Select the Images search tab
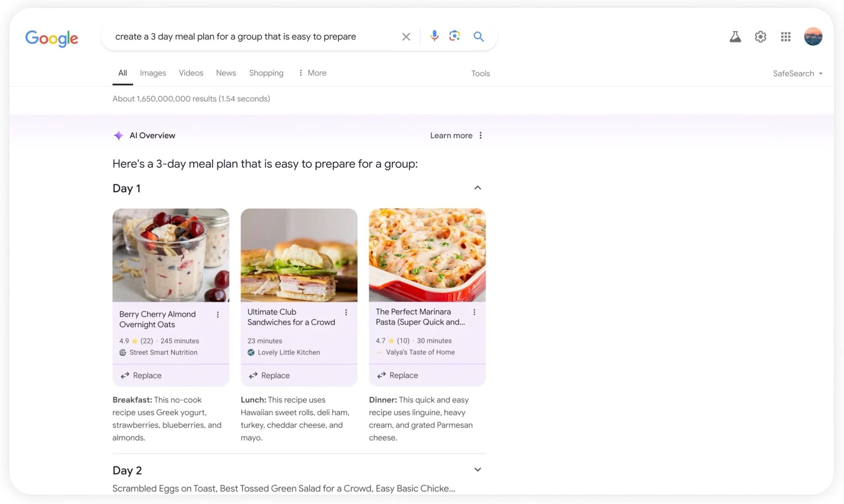Image resolution: width=844 pixels, height=504 pixels. pos(152,73)
